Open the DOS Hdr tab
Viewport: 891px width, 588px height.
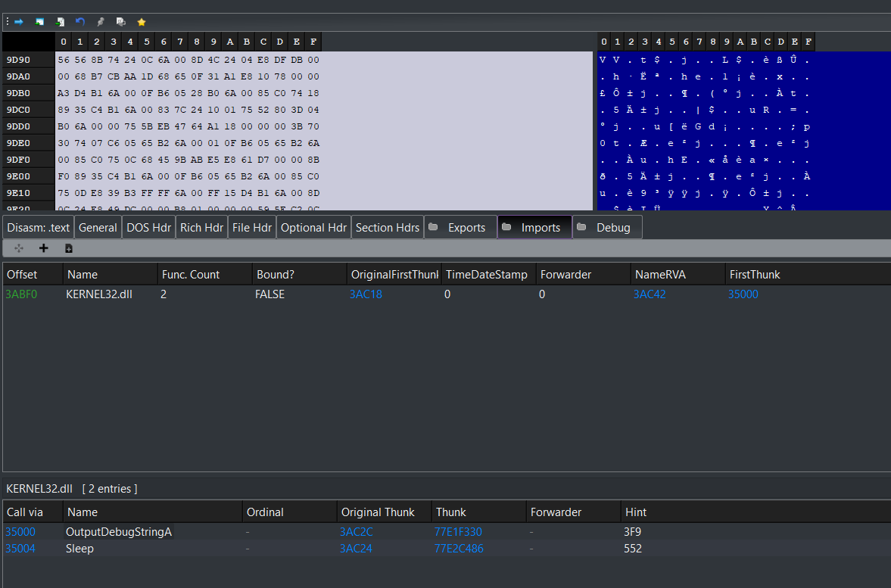148,227
